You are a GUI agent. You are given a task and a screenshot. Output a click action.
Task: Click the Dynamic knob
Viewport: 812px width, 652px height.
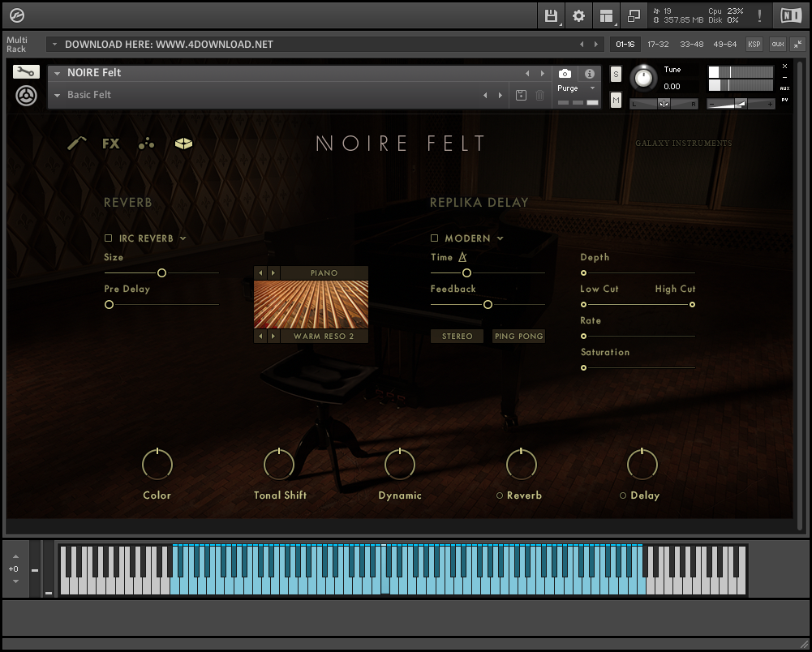click(x=400, y=465)
